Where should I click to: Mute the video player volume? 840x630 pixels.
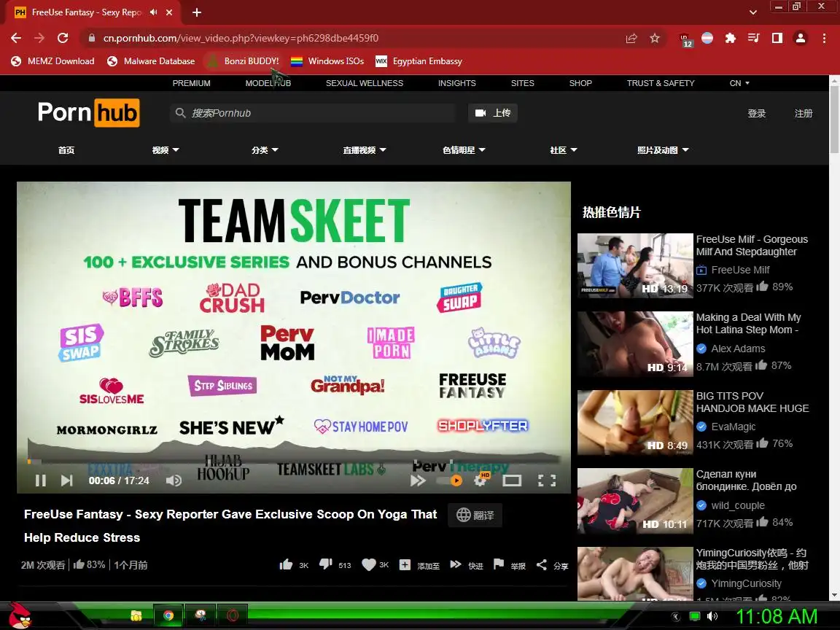[x=174, y=481]
